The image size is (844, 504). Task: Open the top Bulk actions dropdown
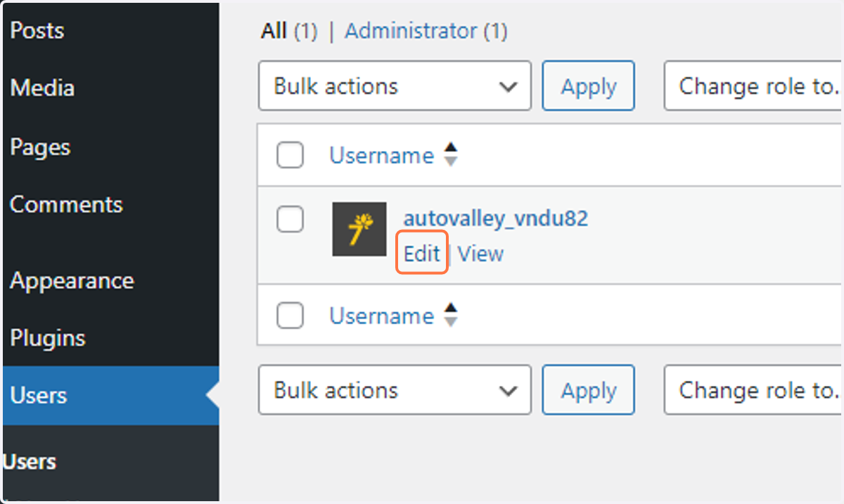[395, 86]
